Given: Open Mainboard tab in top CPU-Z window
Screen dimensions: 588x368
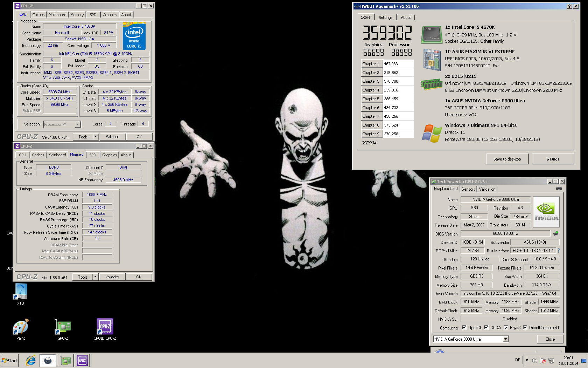Looking at the screenshot, I should pos(57,15).
